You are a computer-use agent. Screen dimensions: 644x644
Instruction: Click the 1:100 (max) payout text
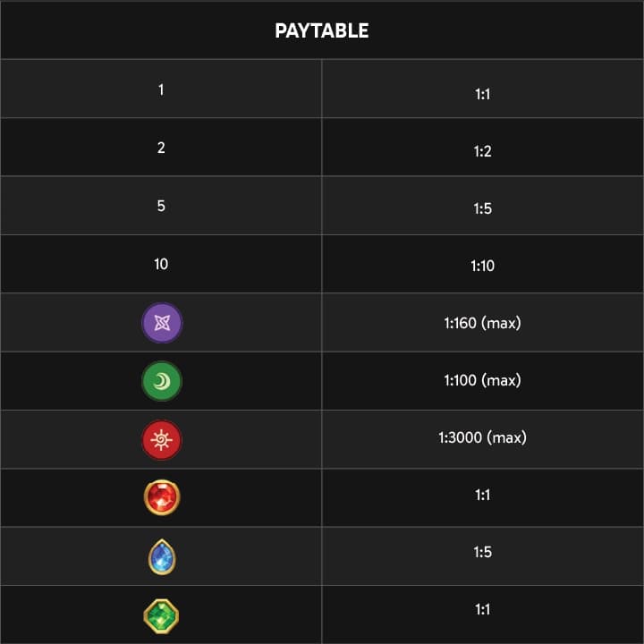click(483, 380)
